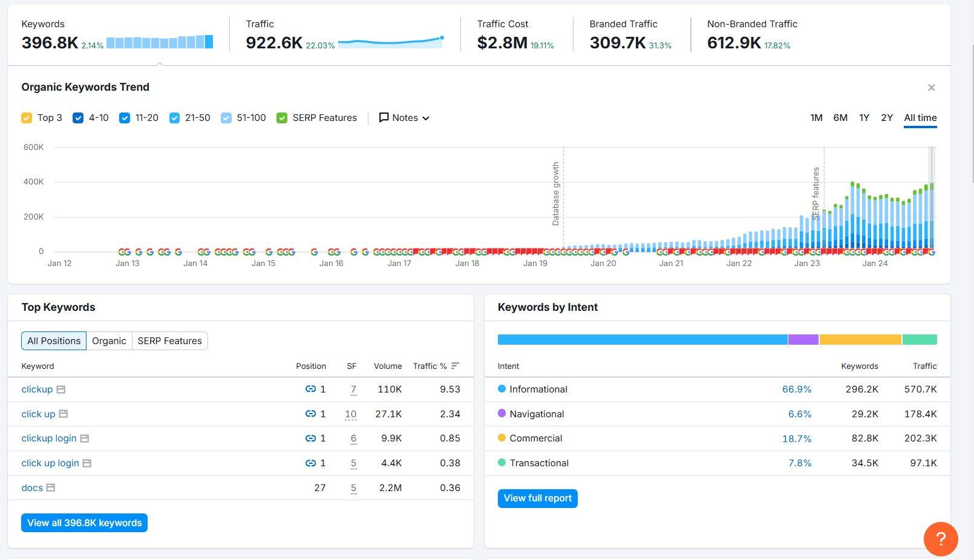Click the 309.7K Branded Traffic value
Screen dimensions: 974x560
coord(618,43)
